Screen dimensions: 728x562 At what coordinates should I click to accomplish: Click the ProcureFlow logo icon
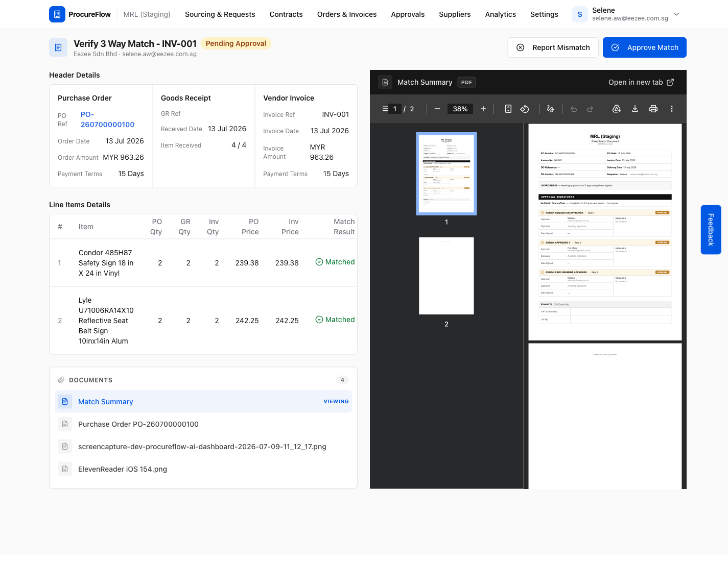point(57,14)
